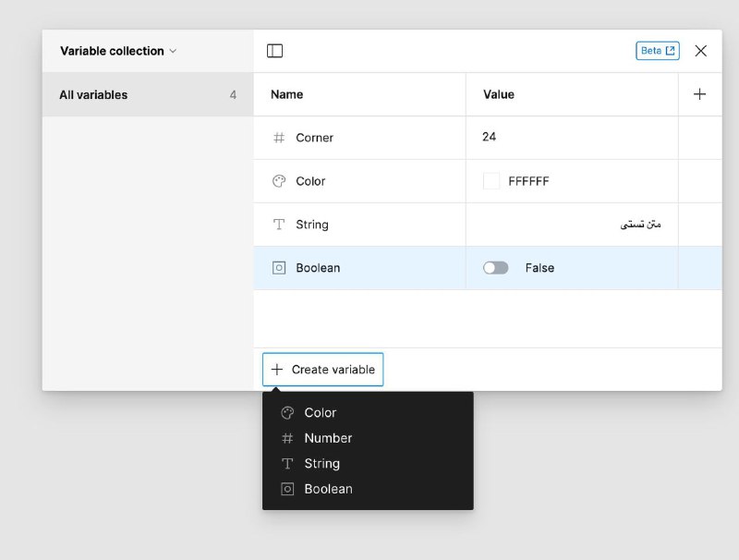Screen dimensions: 739x560
Task: Click the palette icon in the dropdown menu
Action: [x=287, y=413]
